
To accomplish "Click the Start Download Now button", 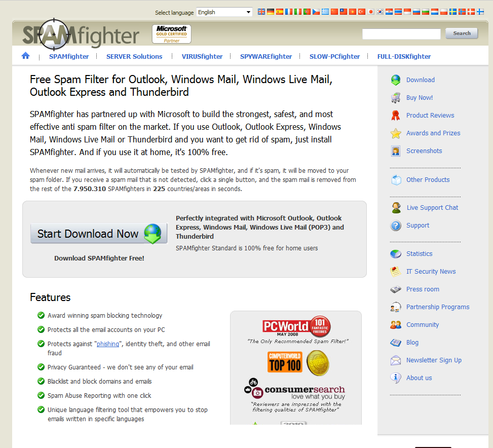I will coord(99,234).
